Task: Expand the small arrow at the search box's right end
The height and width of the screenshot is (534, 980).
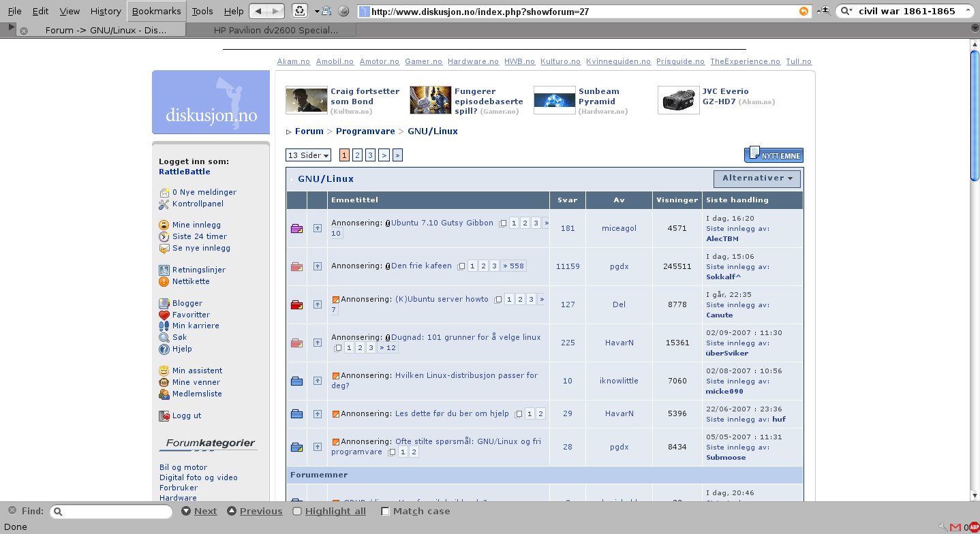Action: (969, 11)
